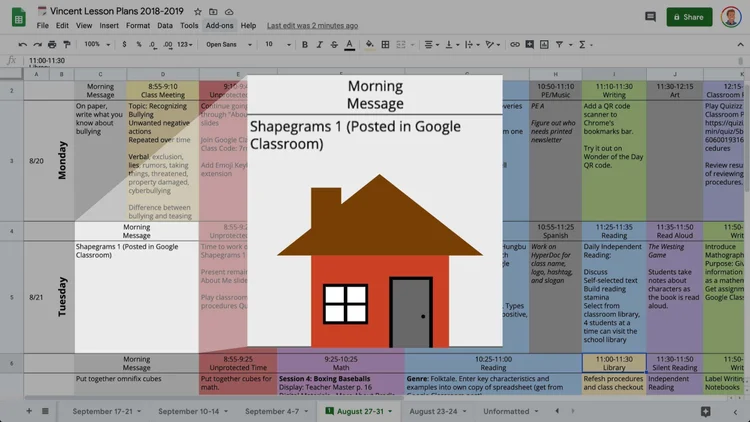The height and width of the screenshot is (422, 750).
Task: Open the Format menu
Action: coord(138,25)
